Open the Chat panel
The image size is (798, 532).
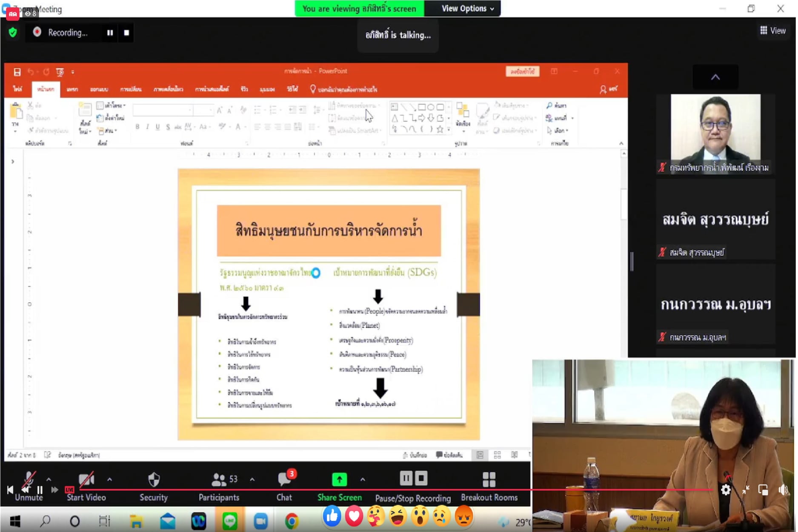(x=284, y=480)
